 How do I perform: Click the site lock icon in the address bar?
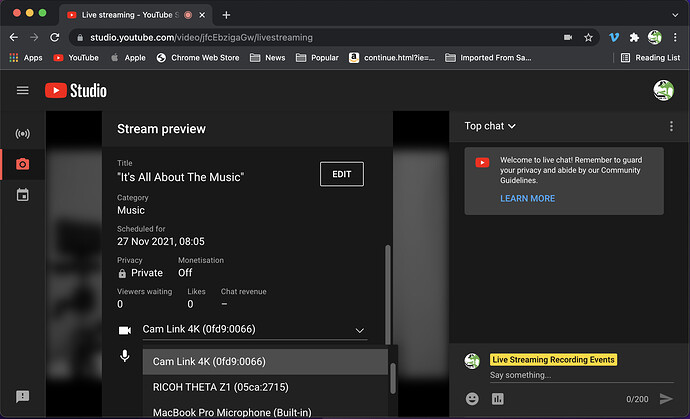tap(80, 38)
